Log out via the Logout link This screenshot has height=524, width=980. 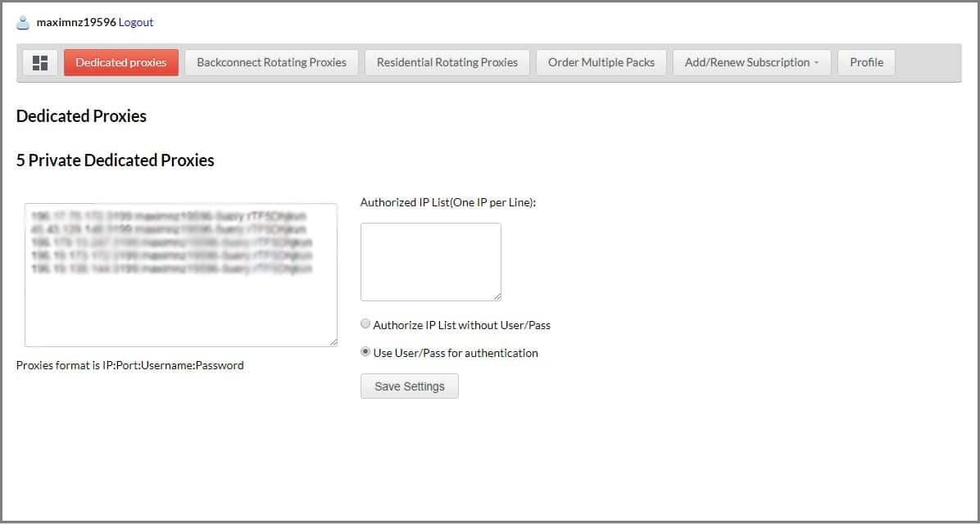(136, 22)
